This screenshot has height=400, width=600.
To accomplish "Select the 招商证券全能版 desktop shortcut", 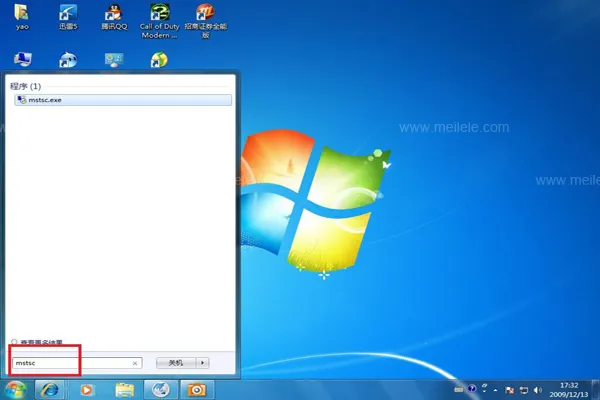I will pos(205,21).
